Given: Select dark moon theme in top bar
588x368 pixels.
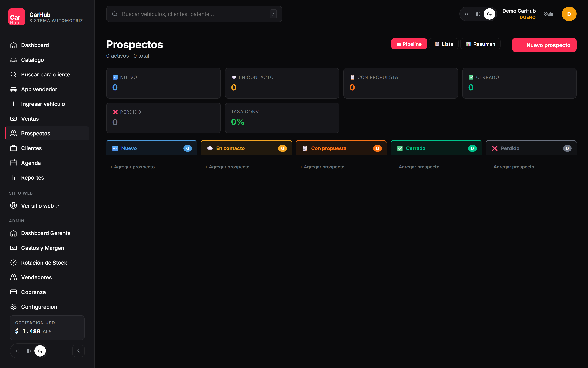Looking at the screenshot, I should coord(489,14).
